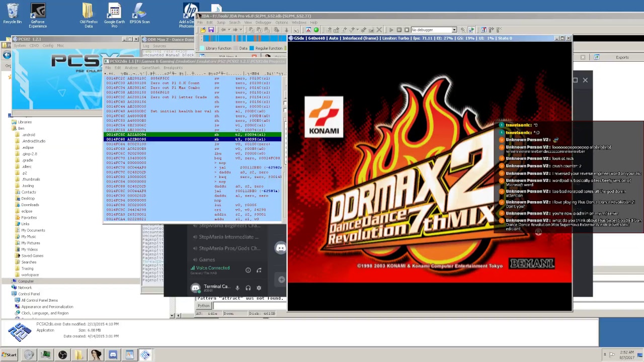Open the EPSON Scan desktop shortcut

point(139,14)
